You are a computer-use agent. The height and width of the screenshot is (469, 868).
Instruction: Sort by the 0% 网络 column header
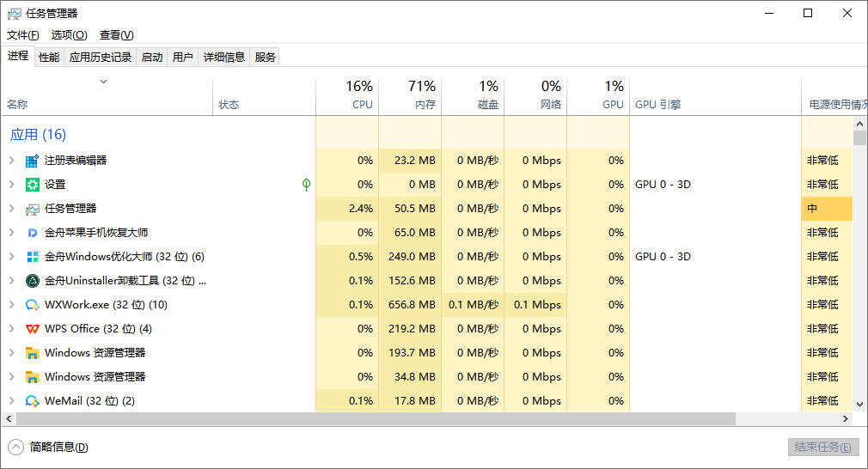click(535, 97)
